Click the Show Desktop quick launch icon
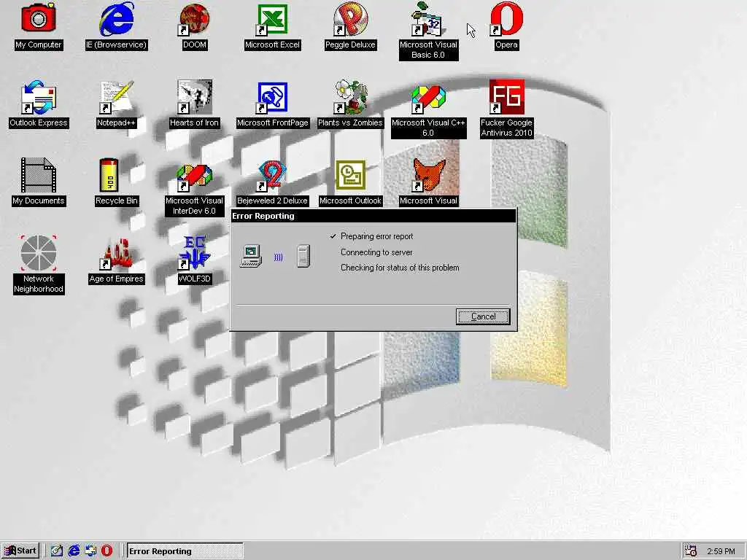The height and width of the screenshot is (560, 747). [57, 551]
